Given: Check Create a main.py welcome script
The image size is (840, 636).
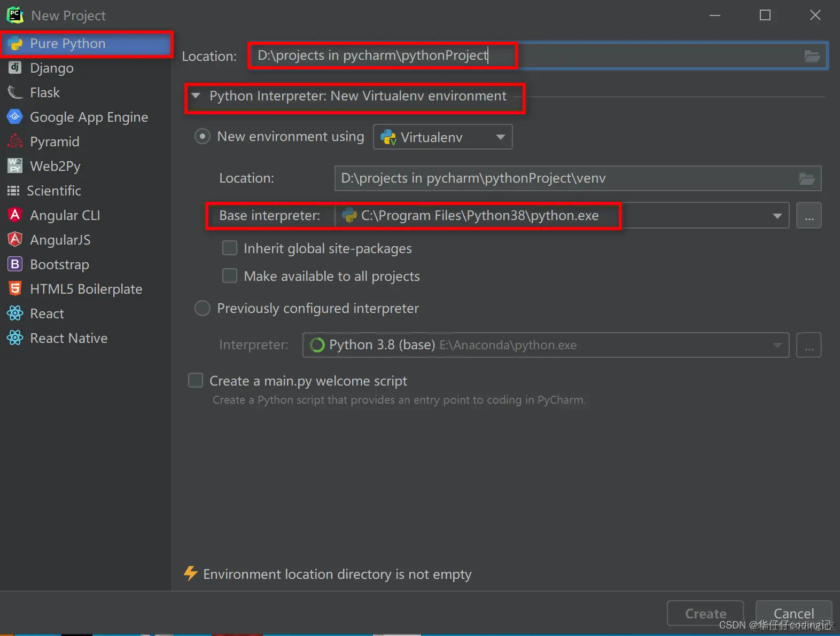Looking at the screenshot, I should click(x=196, y=380).
